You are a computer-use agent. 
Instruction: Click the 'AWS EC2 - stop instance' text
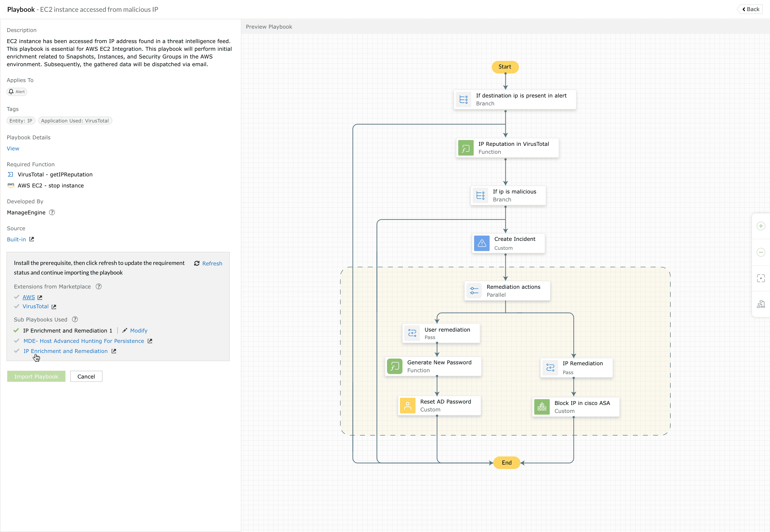click(x=51, y=186)
